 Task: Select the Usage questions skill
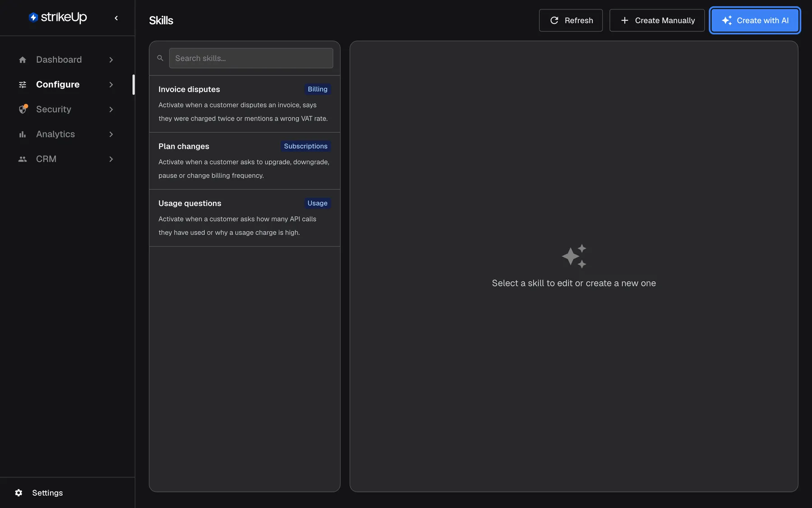[x=245, y=218]
